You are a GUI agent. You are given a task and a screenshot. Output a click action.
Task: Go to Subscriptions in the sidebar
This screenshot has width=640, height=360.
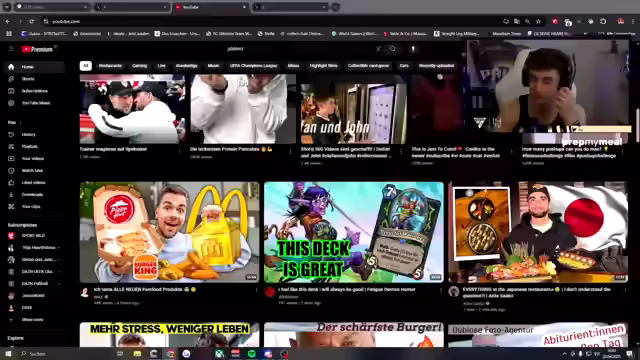click(34, 91)
